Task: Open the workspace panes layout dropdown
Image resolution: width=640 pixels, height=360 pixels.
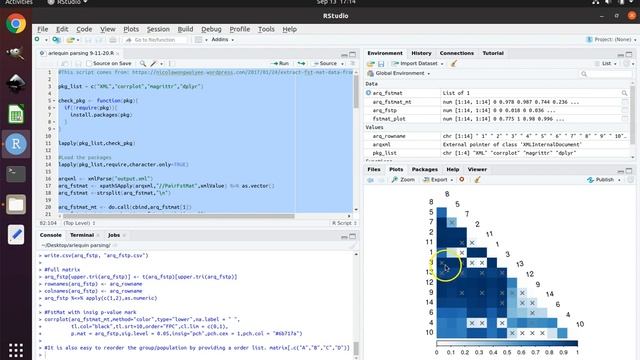Action: tap(201, 40)
